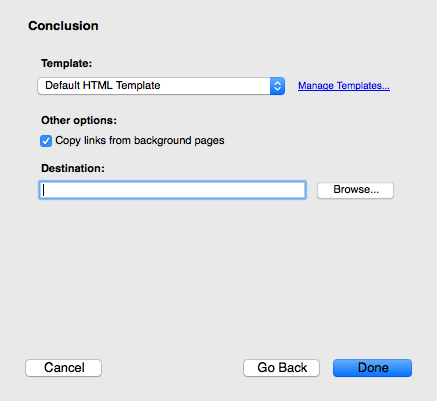Click the Go Back button
Viewport: 437px width, 401px height.
pyautogui.click(x=281, y=368)
